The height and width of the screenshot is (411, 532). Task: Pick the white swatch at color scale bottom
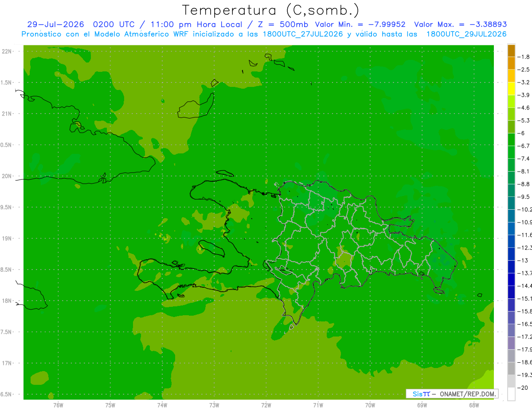pyautogui.click(x=511, y=394)
